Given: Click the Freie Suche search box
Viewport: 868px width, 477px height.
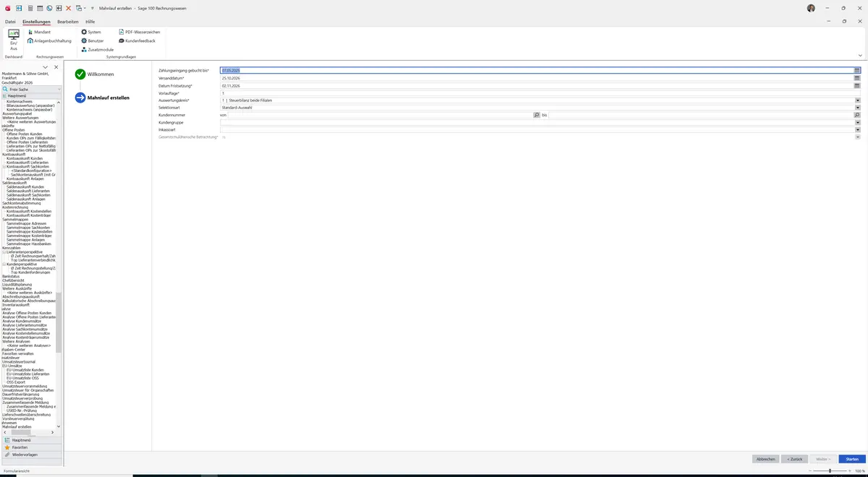Looking at the screenshot, I should coord(31,89).
